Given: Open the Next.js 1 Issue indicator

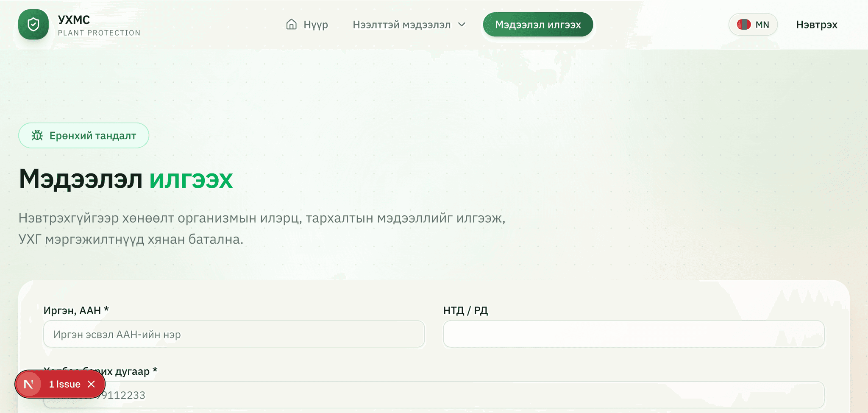Looking at the screenshot, I should (x=65, y=384).
